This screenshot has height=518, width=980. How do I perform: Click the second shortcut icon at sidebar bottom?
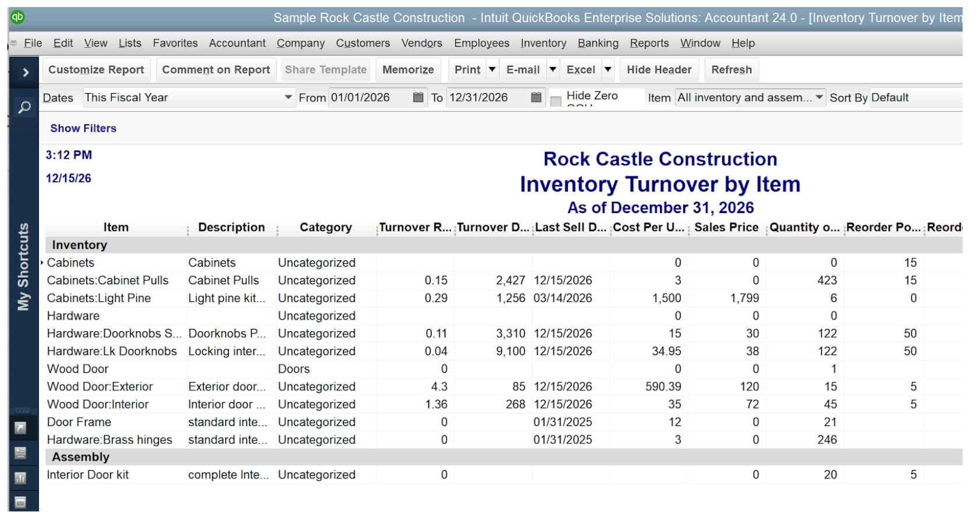[20, 453]
